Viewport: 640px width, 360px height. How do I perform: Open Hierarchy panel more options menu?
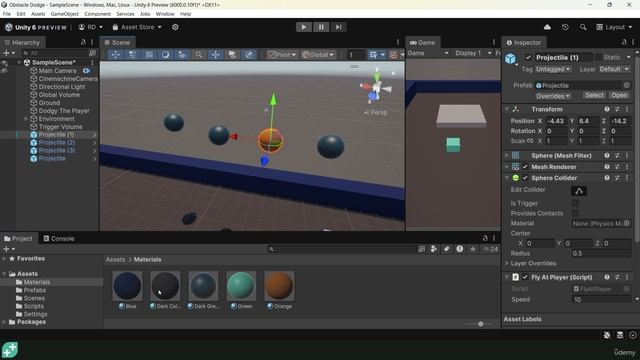click(x=92, y=42)
